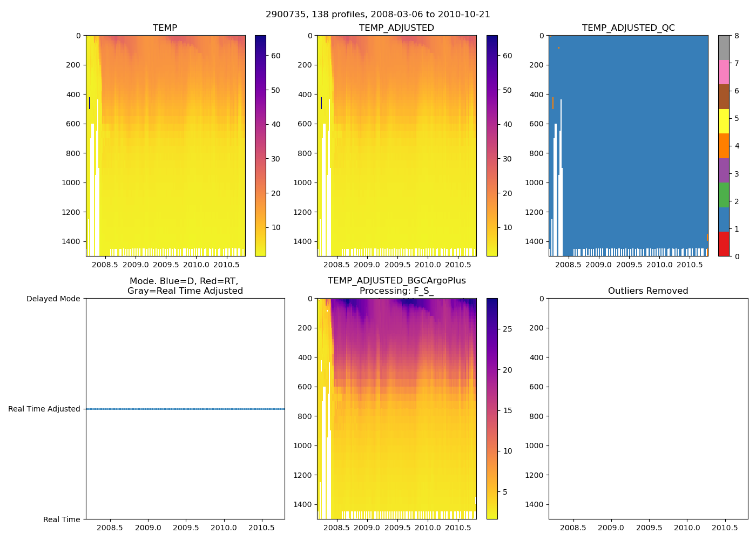Click the Outliers Removed title
Viewport: 756px width, 540px height.
648,291
